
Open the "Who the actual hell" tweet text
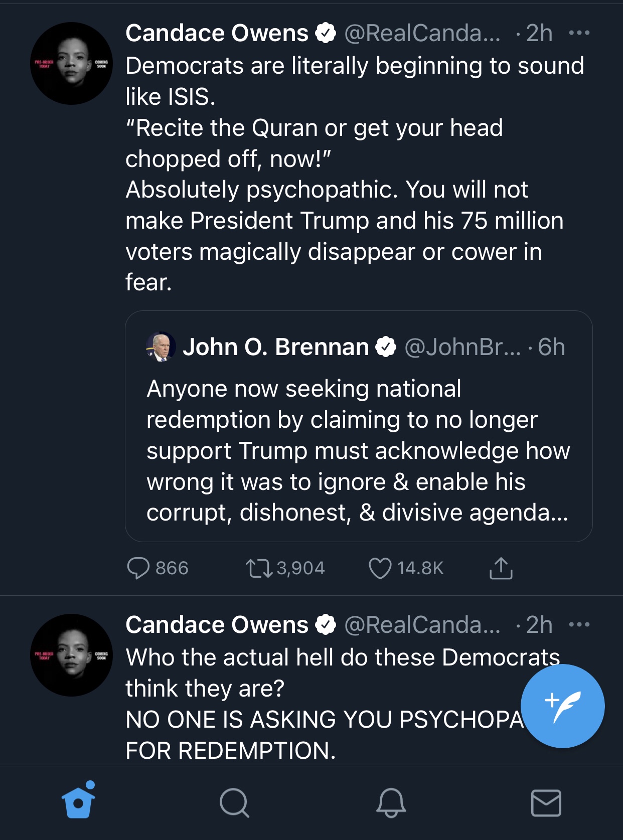pos(321,688)
